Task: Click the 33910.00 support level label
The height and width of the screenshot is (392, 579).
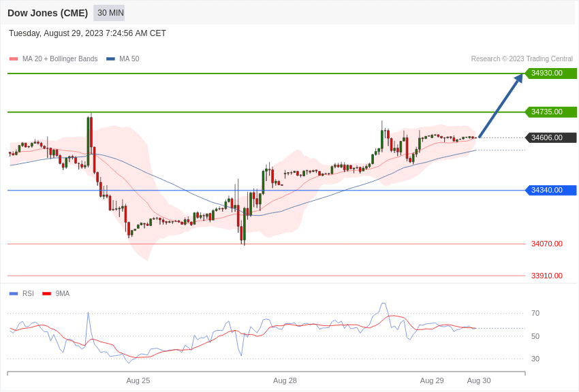Action: pyautogui.click(x=547, y=276)
